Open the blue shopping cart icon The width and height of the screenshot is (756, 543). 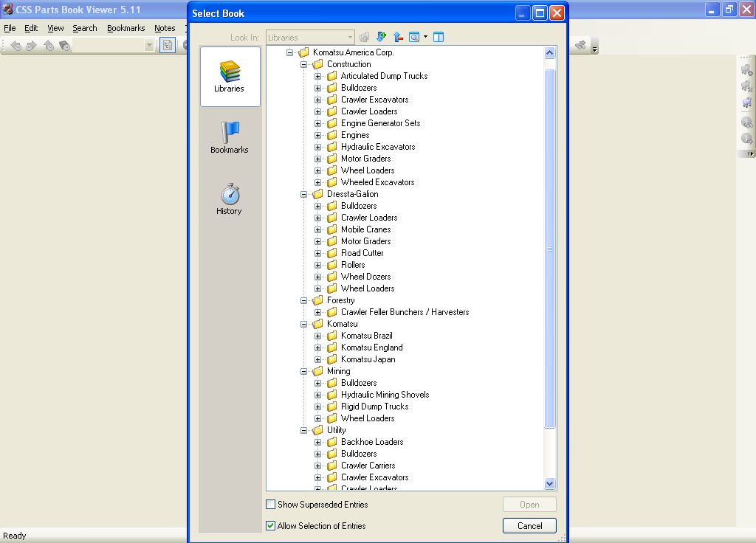(747, 103)
